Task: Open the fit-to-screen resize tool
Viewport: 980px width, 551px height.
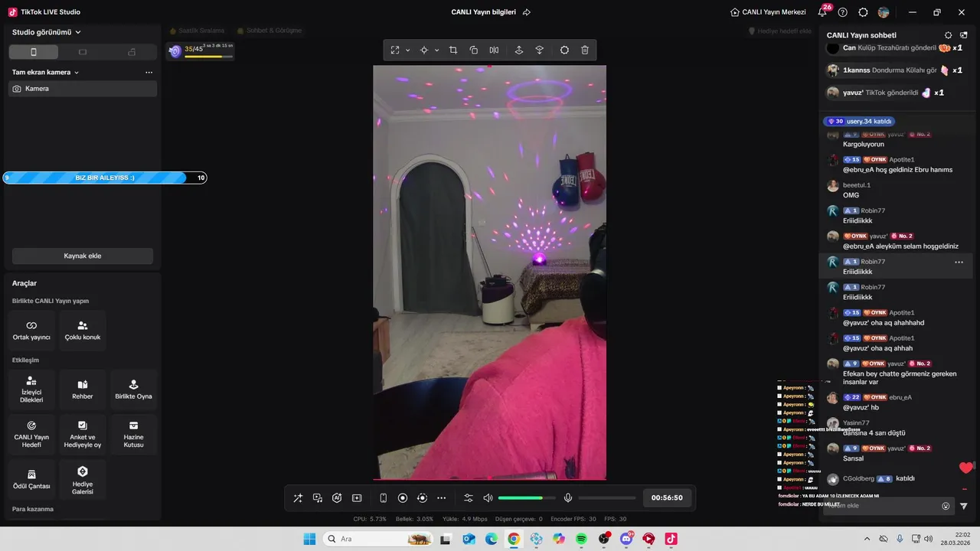Action: click(395, 50)
